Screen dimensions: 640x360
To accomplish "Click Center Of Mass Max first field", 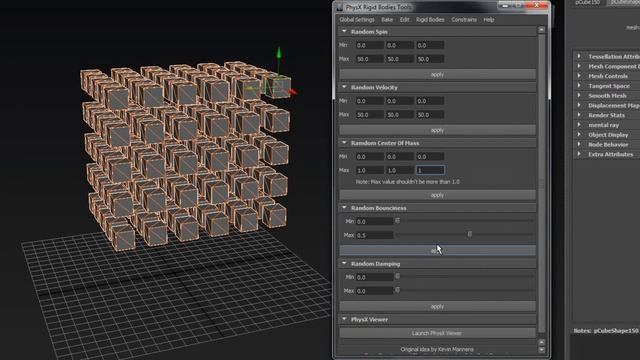I will pyautogui.click(x=369, y=170).
